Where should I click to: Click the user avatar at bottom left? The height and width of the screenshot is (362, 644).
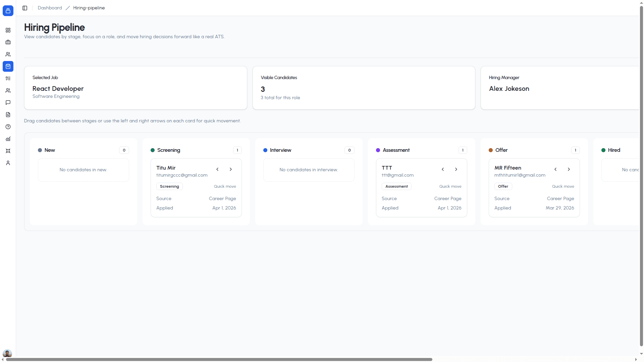click(7, 353)
